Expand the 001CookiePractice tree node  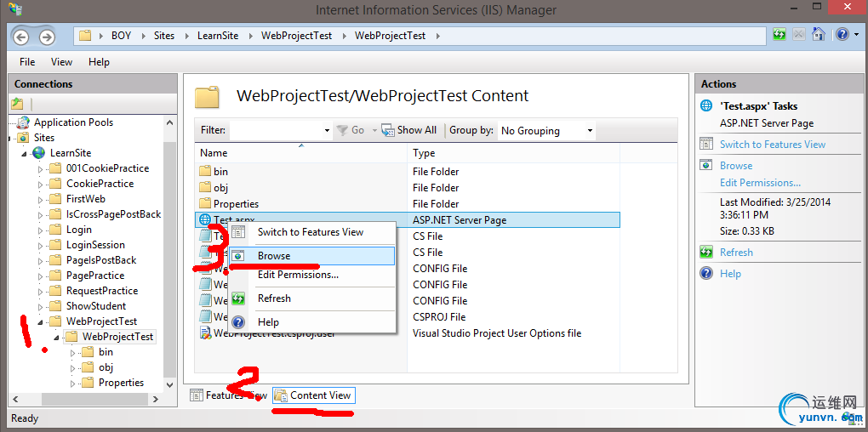pos(40,168)
